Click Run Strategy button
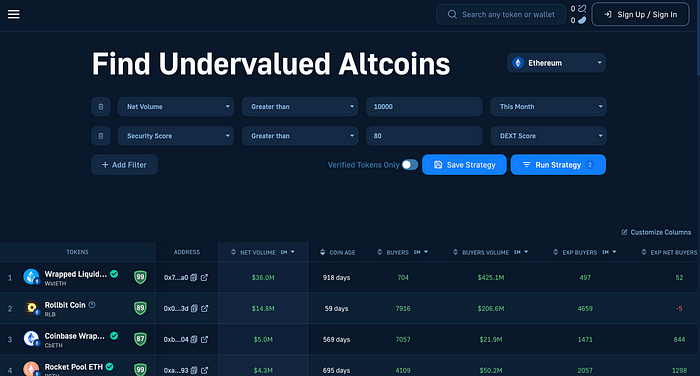The width and height of the screenshot is (700, 376). point(558,165)
